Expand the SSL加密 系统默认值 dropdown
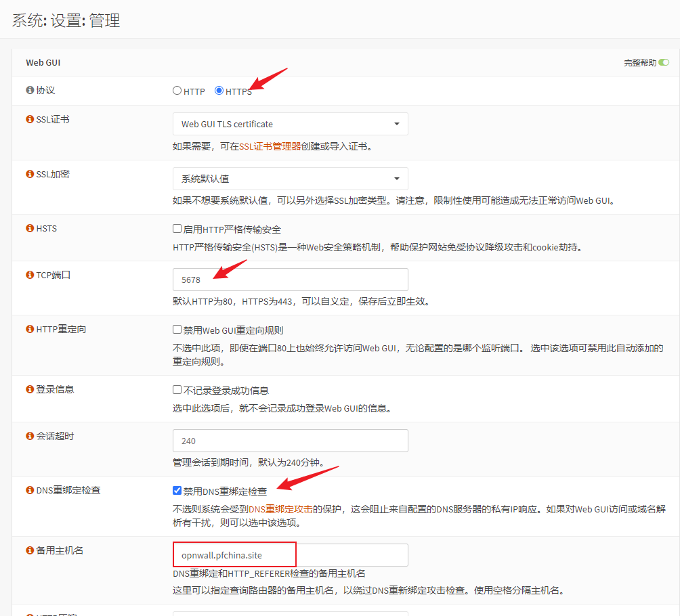Viewport: 680px width, 616px height. [x=290, y=179]
